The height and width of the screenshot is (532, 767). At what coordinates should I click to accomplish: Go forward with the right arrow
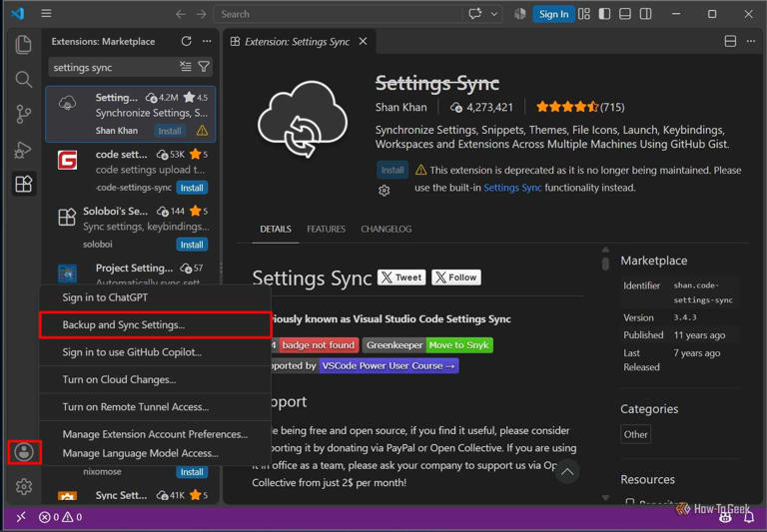[x=202, y=14]
